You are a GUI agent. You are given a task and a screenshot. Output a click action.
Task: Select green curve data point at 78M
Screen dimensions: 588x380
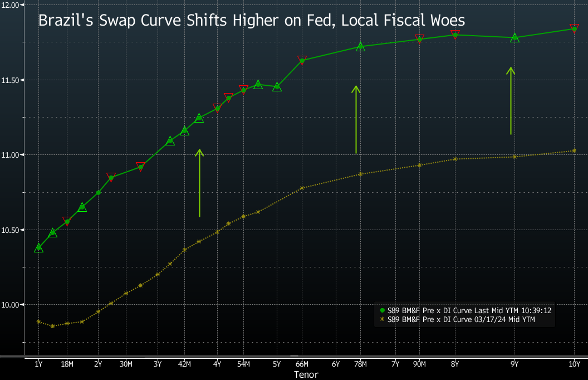(360, 47)
